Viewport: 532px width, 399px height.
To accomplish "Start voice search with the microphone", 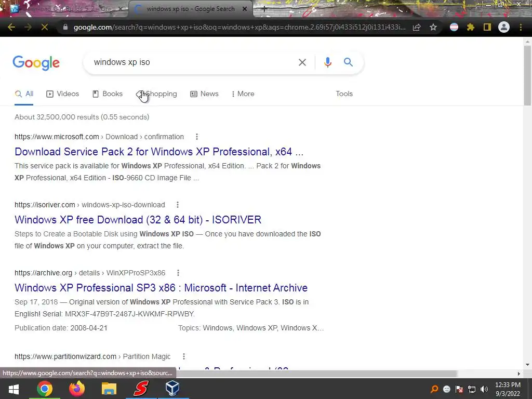I will click(327, 62).
